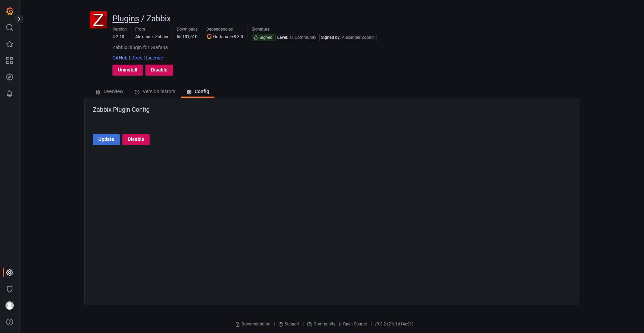Click author name Alexander Zobnin under From
This screenshot has width=644, height=333.
(152, 37)
